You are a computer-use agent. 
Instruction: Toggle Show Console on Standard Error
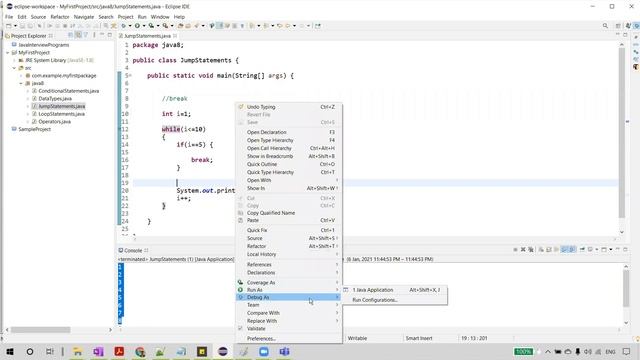572,249
